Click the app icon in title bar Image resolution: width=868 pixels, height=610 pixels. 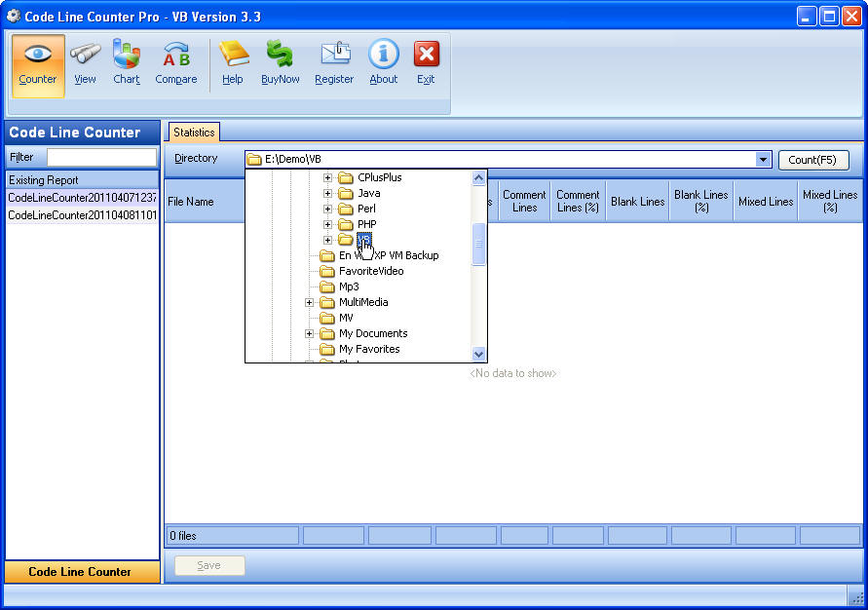14,16
